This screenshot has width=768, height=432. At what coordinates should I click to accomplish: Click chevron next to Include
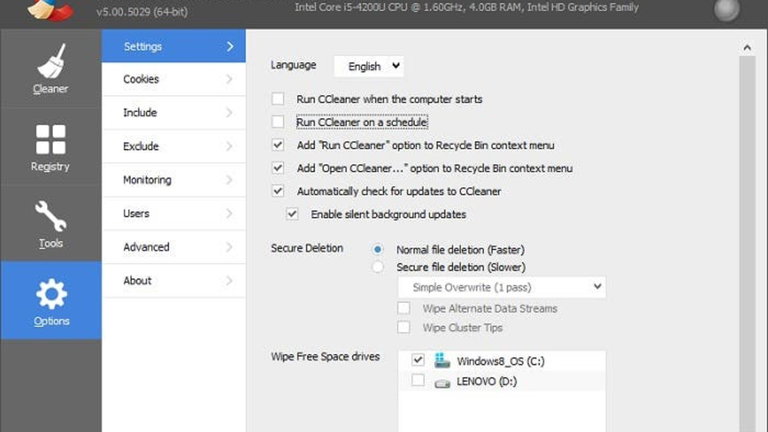point(229,113)
